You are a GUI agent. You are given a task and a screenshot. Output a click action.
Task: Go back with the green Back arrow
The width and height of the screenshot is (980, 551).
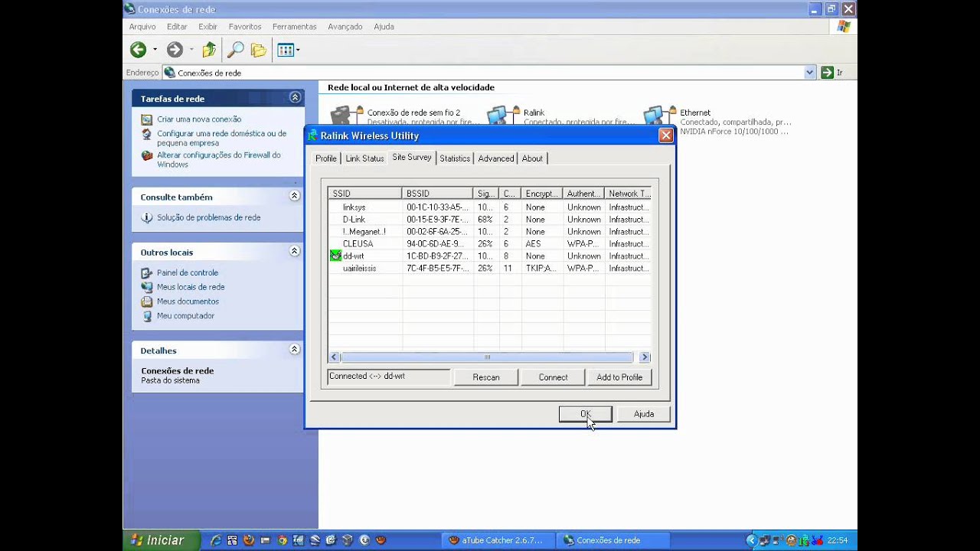click(138, 50)
